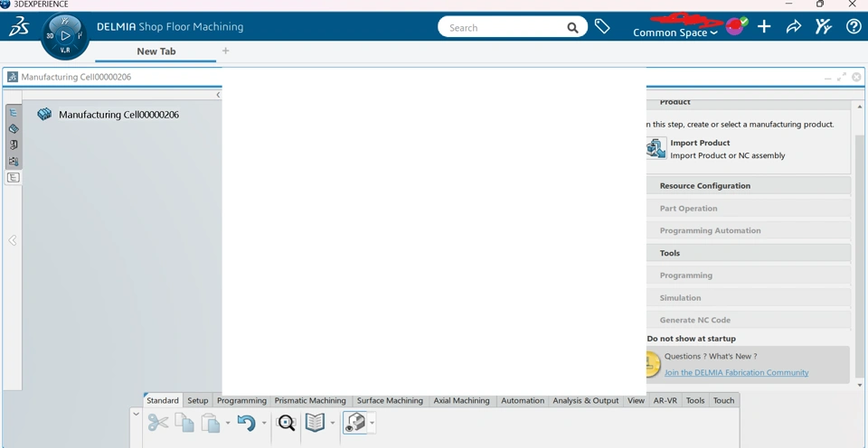This screenshot has height=448, width=868.
Task: Open the Help question mark icon
Action: coord(854,27)
